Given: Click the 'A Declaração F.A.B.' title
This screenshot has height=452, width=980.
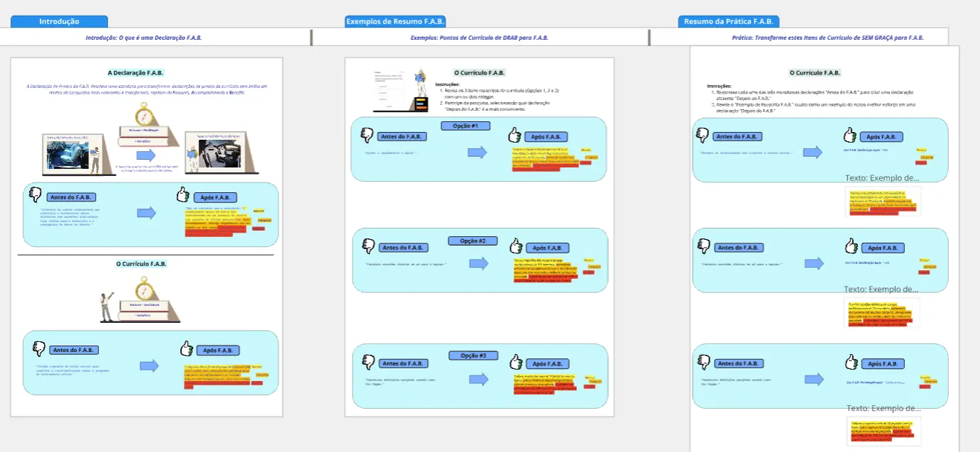Looking at the screenshot, I should pos(136,72).
